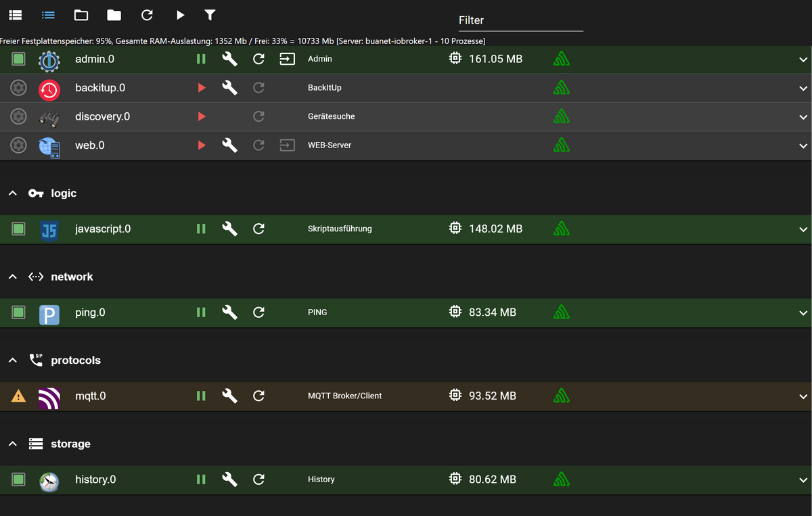Start the web.0 instance
Viewport: 812px width, 516px height.
coord(201,145)
